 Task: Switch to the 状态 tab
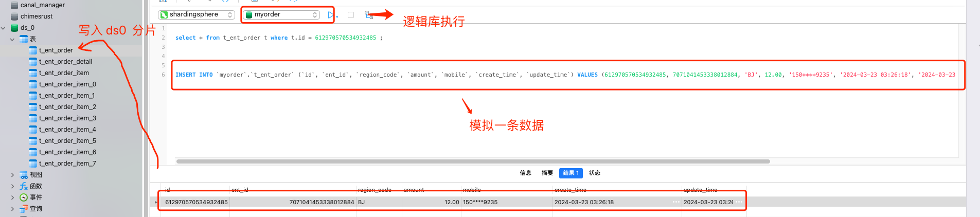595,173
